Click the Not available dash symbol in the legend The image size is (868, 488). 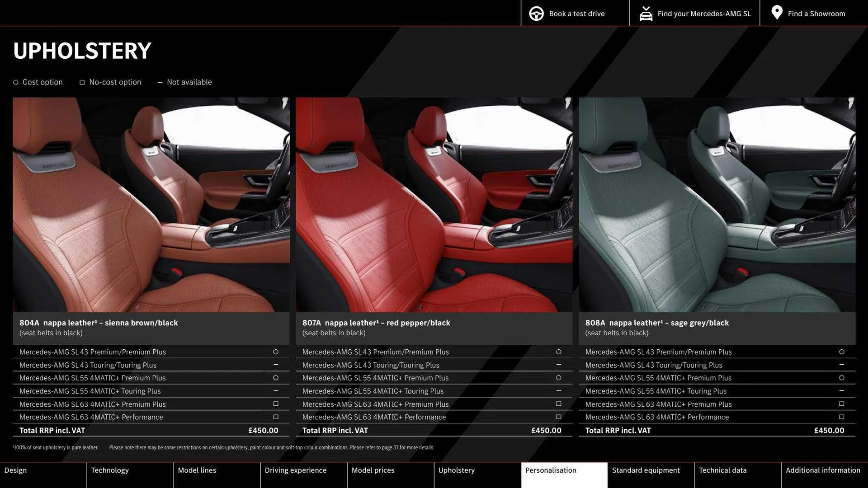click(x=160, y=82)
